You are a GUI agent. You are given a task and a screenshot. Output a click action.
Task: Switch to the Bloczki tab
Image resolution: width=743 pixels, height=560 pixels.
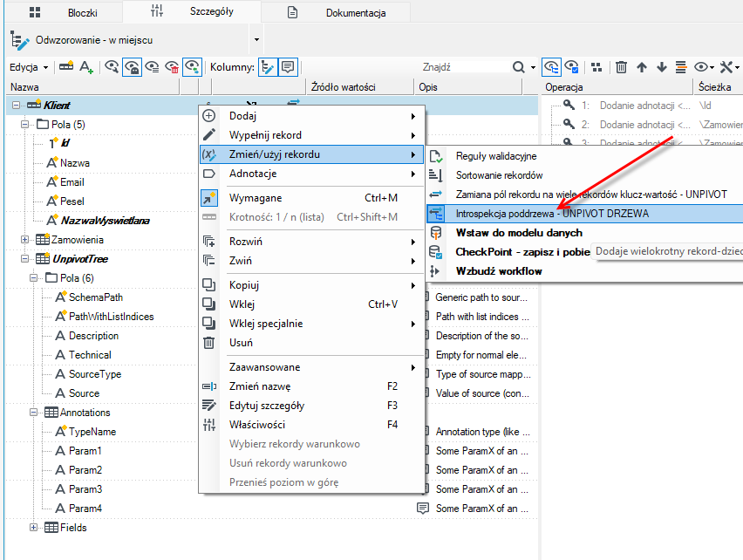pyautogui.click(x=64, y=13)
